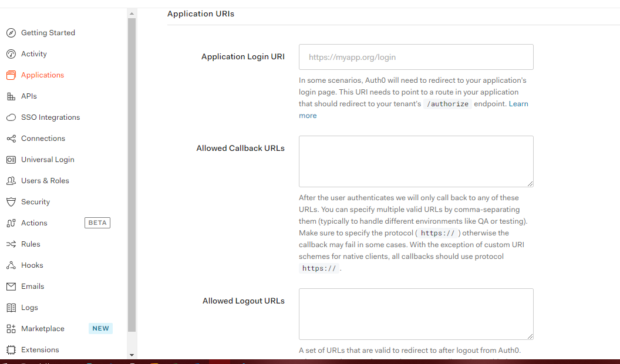620x364 pixels.
Task: Click the sidebar scrollbar down arrow
Action: point(132,355)
